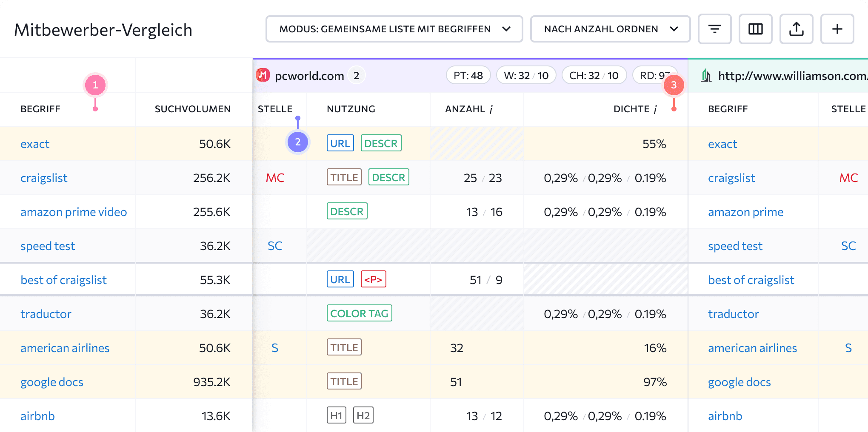
Task: Click the 25 / 23 count in craigslist row
Action: pyautogui.click(x=483, y=178)
